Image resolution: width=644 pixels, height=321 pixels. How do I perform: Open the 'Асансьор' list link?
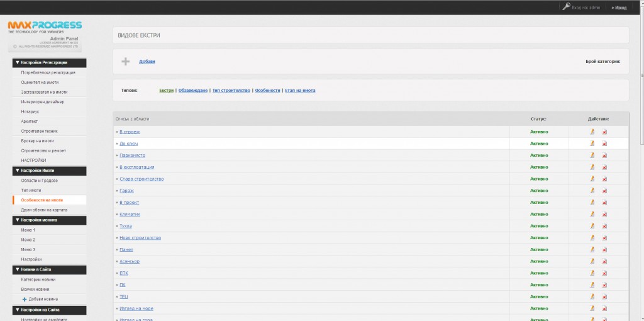(x=130, y=261)
